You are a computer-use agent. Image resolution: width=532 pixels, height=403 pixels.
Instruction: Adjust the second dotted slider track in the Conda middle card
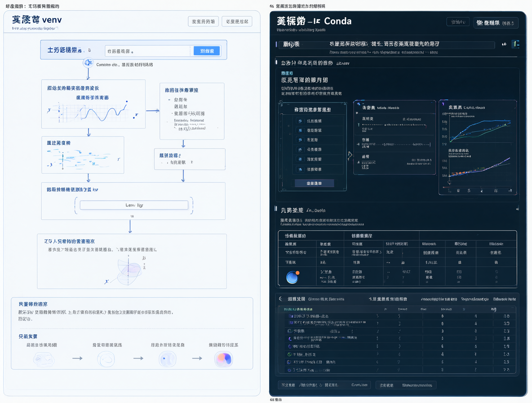tap(396, 144)
